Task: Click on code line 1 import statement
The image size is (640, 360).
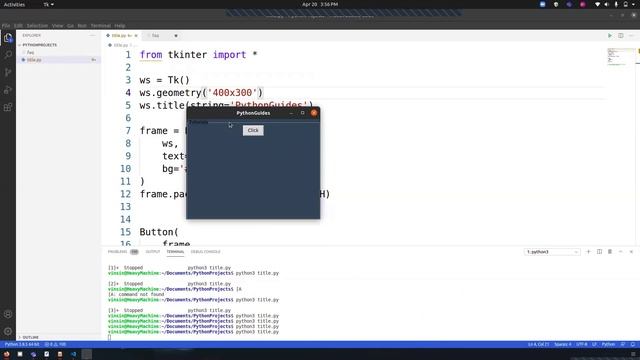Action: point(198,55)
